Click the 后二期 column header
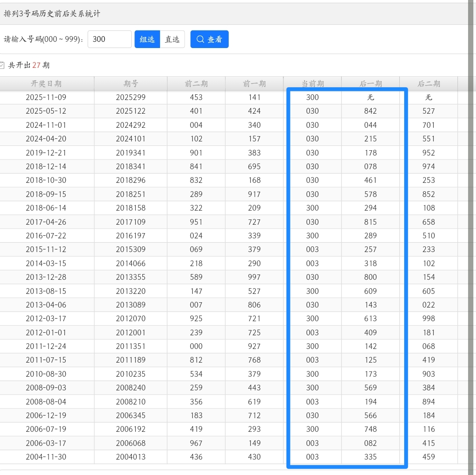Image resolution: width=476 pixels, height=475 pixels. (428, 84)
